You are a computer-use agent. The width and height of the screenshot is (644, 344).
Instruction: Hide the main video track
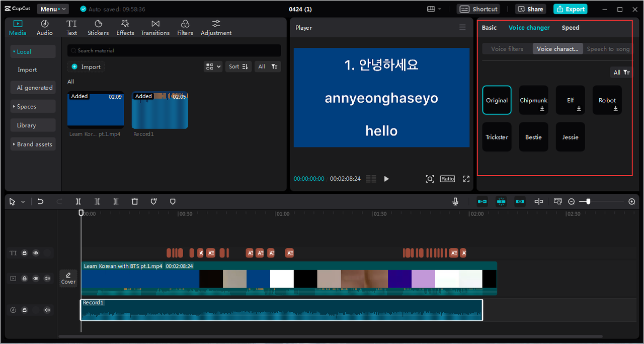click(36, 279)
